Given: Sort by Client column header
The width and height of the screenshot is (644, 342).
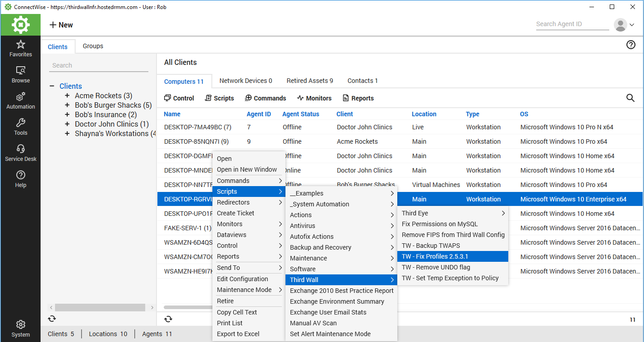Looking at the screenshot, I should (x=345, y=114).
